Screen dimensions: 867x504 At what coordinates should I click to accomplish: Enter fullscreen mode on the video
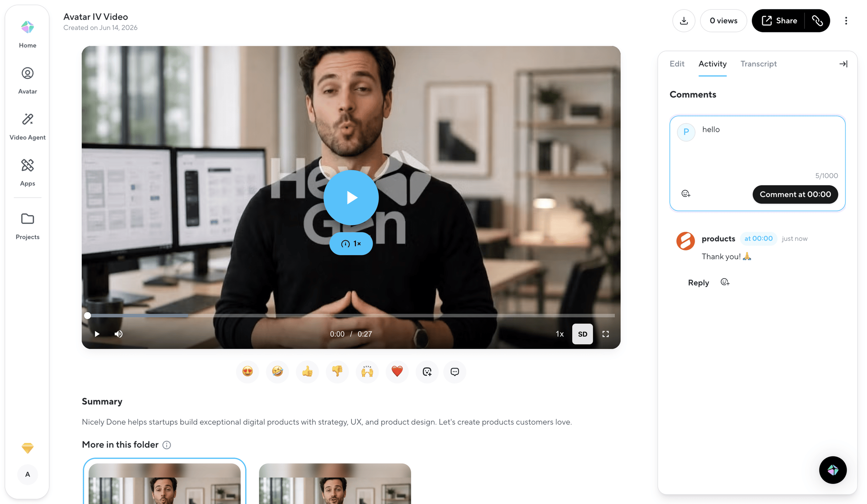(605, 334)
